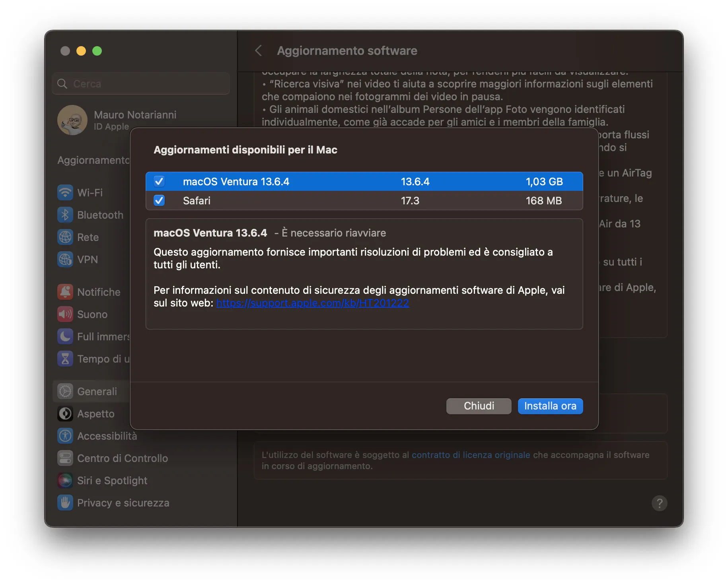Click the Tempo di utilizzo hourglass icon
728x586 pixels.
pyautogui.click(x=65, y=359)
